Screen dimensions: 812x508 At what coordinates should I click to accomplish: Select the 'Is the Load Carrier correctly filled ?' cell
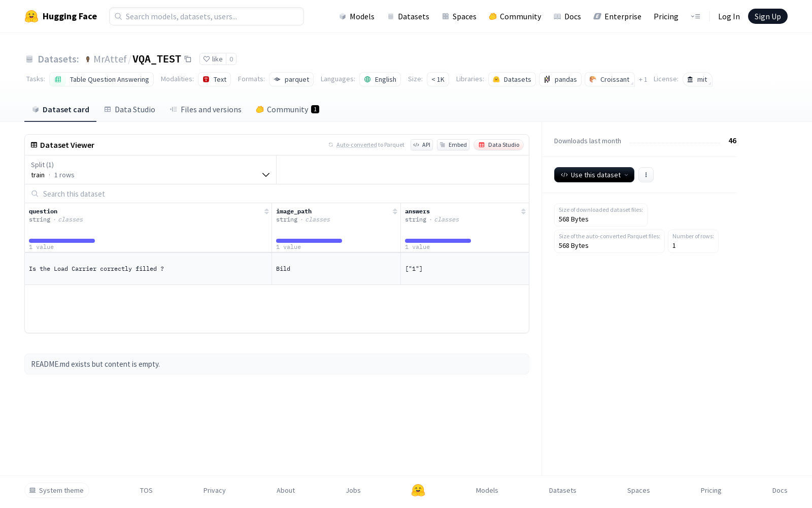(x=148, y=269)
